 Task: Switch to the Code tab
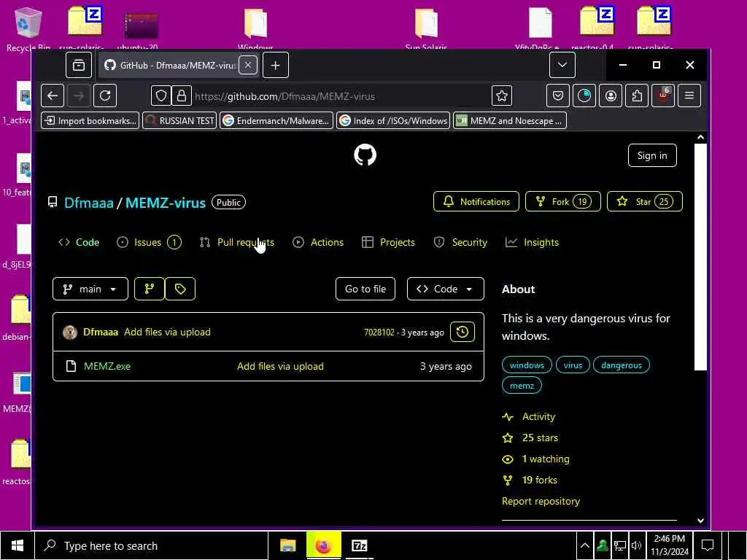[x=79, y=242]
